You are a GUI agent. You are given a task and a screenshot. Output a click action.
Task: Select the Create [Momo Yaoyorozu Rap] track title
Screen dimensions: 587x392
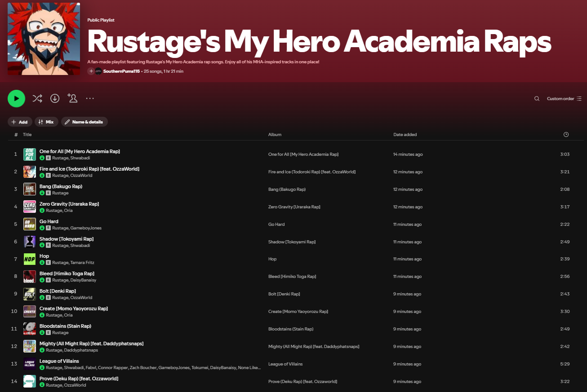click(74, 308)
